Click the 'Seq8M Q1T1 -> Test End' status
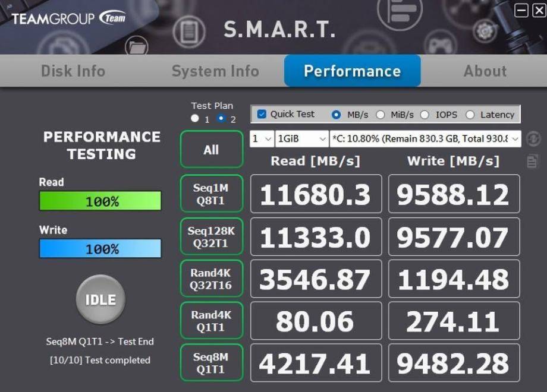This screenshot has height=392, width=547. point(100,342)
